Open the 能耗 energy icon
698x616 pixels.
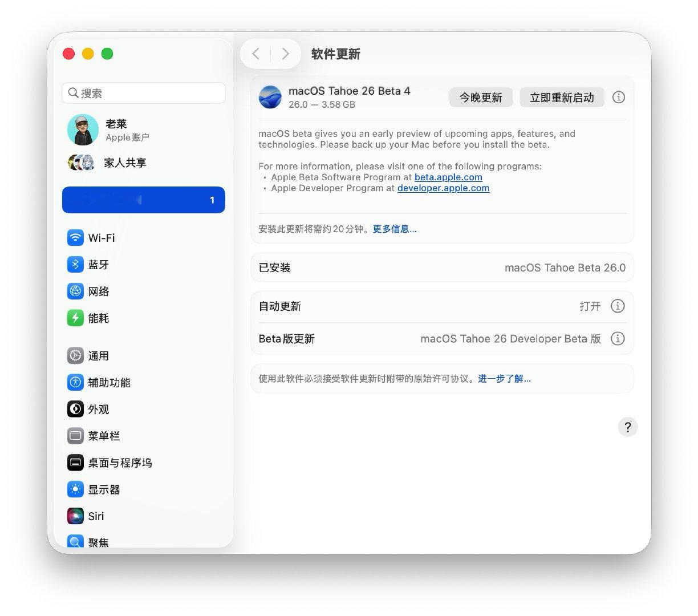(x=75, y=318)
